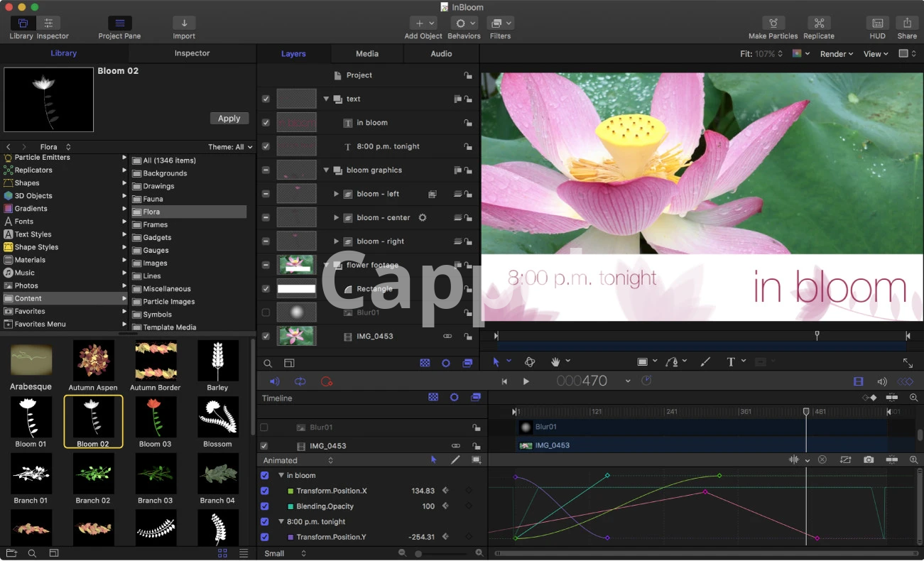Disable Blending.Opacity curve checkbox

coord(265,506)
